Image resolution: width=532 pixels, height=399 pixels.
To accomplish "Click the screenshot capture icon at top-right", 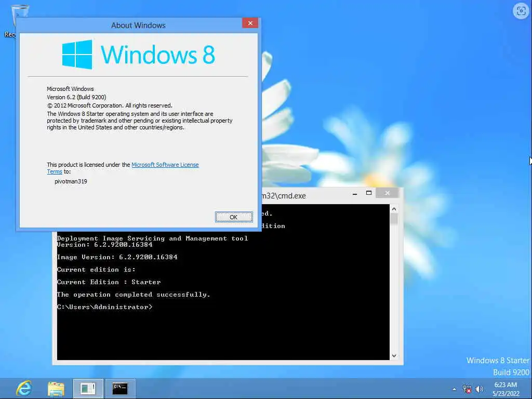I will click(x=521, y=11).
